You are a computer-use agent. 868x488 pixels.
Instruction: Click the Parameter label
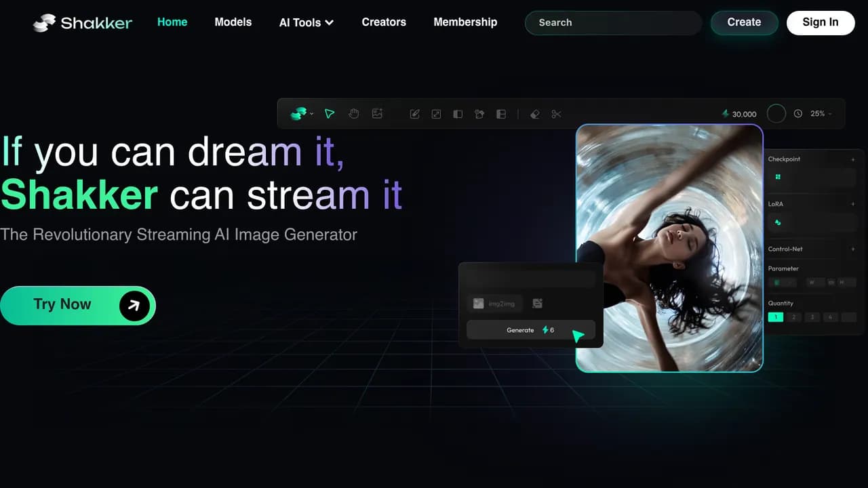[x=783, y=269]
